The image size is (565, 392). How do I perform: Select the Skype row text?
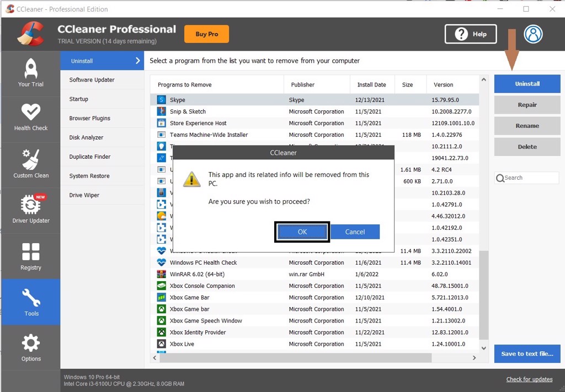click(x=178, y=100)
